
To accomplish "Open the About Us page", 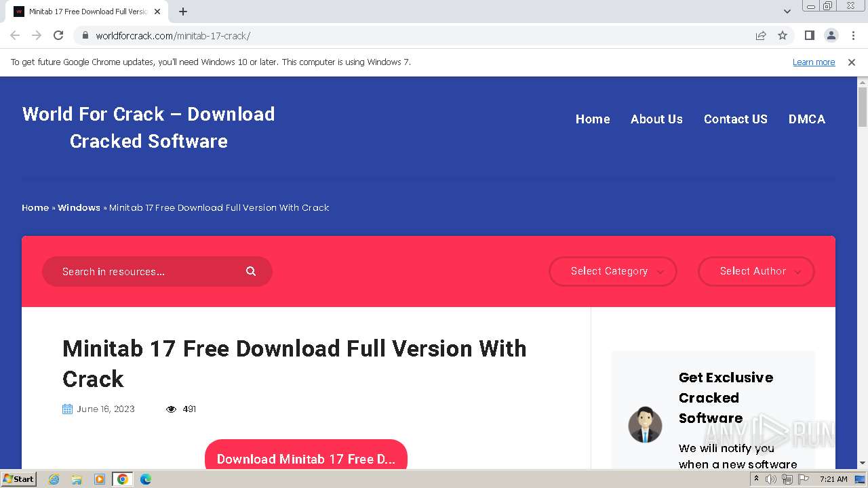I will 656,119.
